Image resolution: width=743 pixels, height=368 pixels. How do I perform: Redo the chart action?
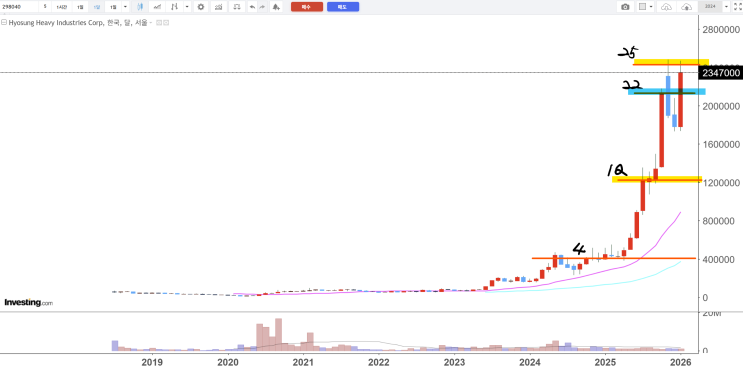[262, 7]
